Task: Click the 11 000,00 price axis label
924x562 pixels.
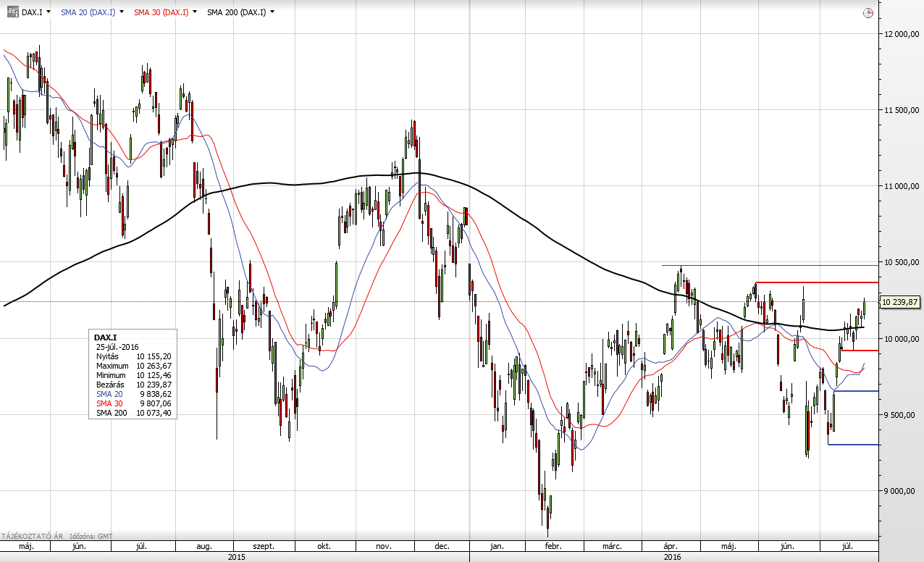Action: coord(901,186)
